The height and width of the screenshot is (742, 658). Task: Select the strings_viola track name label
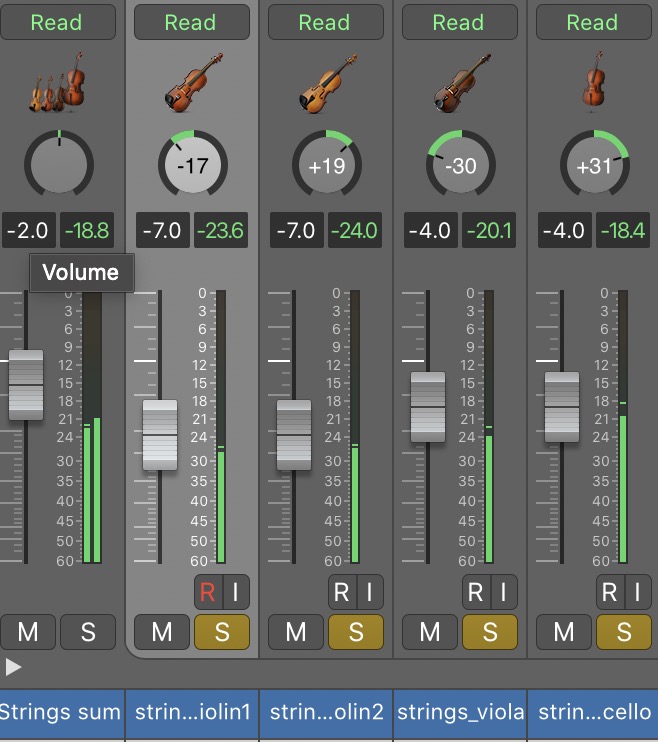point(460,713)
